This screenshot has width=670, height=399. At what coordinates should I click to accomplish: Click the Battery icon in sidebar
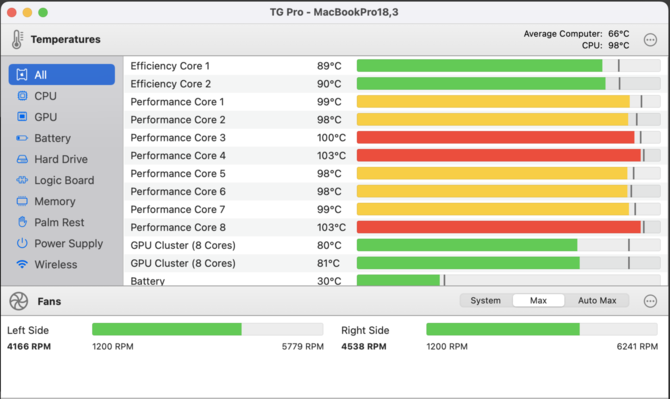click(x=22, y=138)
